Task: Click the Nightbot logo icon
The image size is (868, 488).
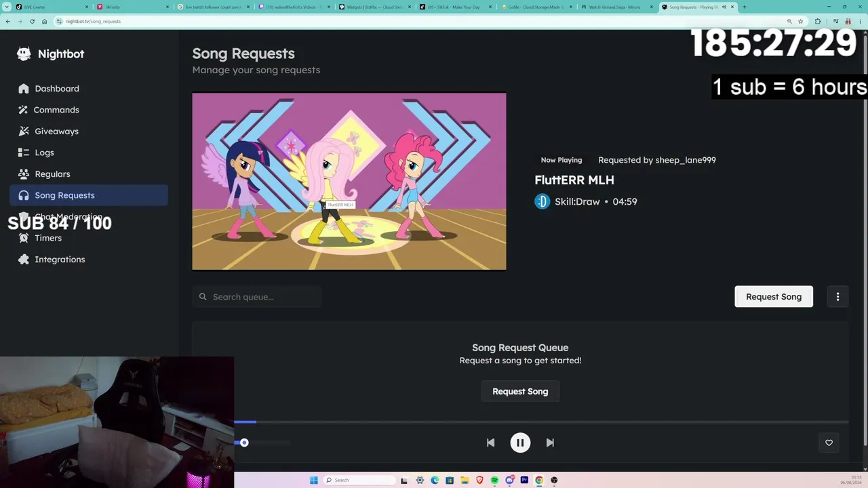Action: click(24, 54)
